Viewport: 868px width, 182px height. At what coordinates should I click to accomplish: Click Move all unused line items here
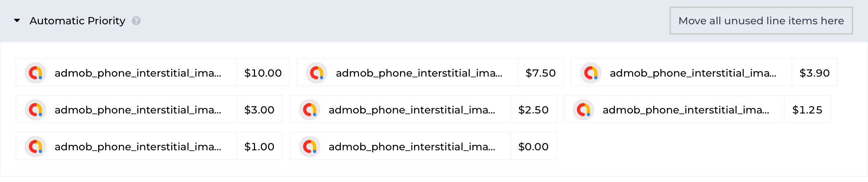[761, 21]
